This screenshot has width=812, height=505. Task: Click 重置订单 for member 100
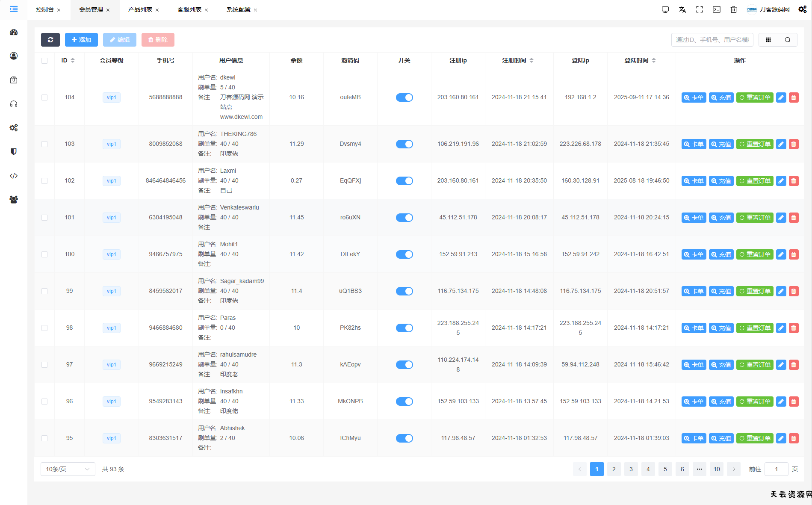(755, 254)
